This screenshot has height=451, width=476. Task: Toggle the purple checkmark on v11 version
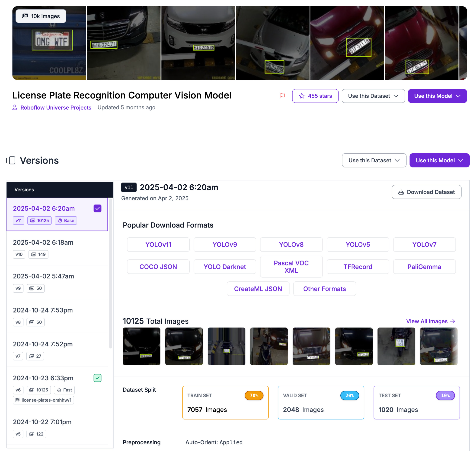point(97,208)
